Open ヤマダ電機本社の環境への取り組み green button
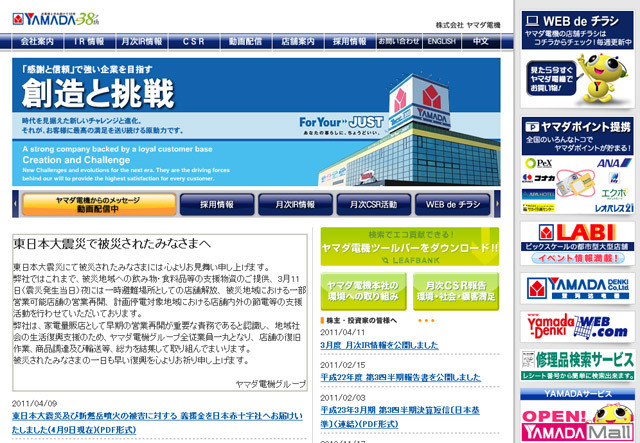This screenshot has width=640, height=443. click(x=363, y=291)
